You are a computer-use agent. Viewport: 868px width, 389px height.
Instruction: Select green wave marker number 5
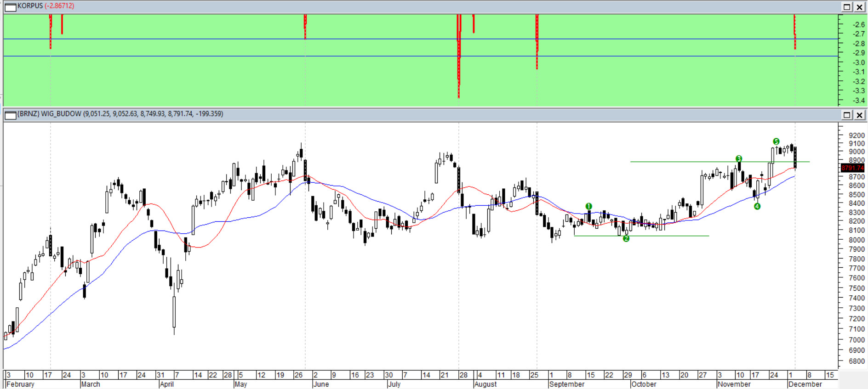pyautogui.click(x=776, y=141)
